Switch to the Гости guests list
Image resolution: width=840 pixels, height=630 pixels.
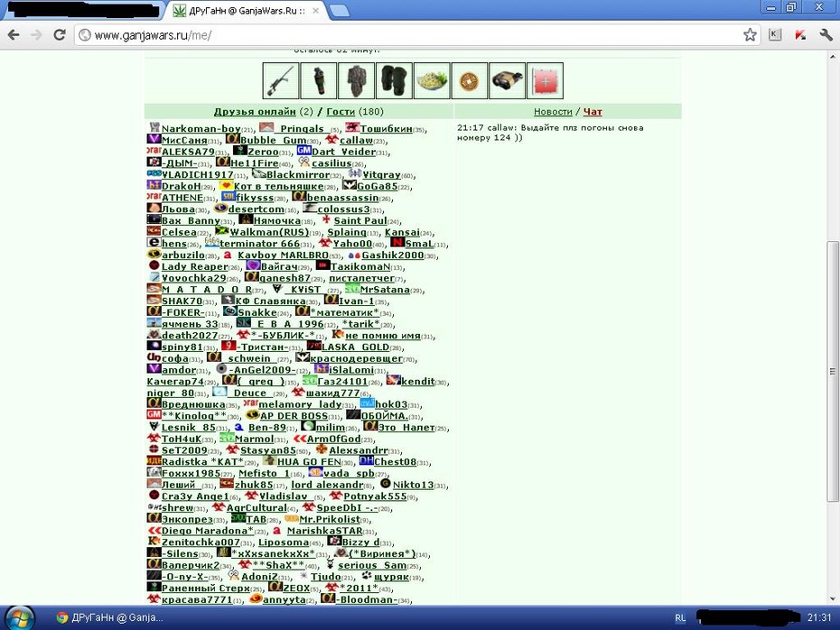pyautogui.click(x=341, y=111)
